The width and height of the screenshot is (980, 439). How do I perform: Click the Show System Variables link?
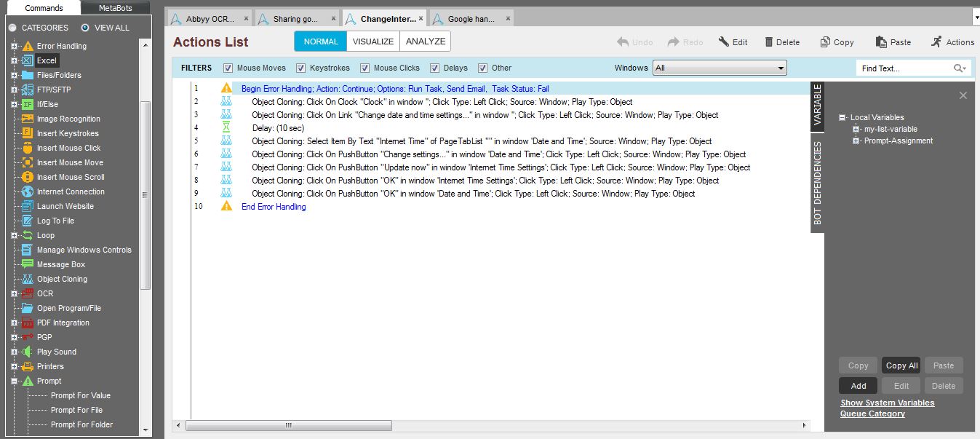click(x=887, y=403)
